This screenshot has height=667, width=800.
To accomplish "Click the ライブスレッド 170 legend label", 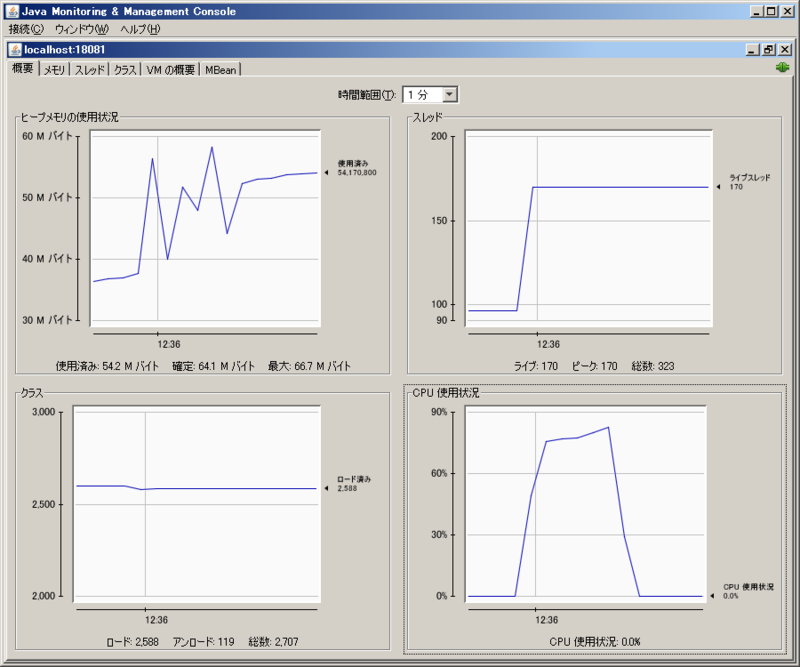I will 749,182.
